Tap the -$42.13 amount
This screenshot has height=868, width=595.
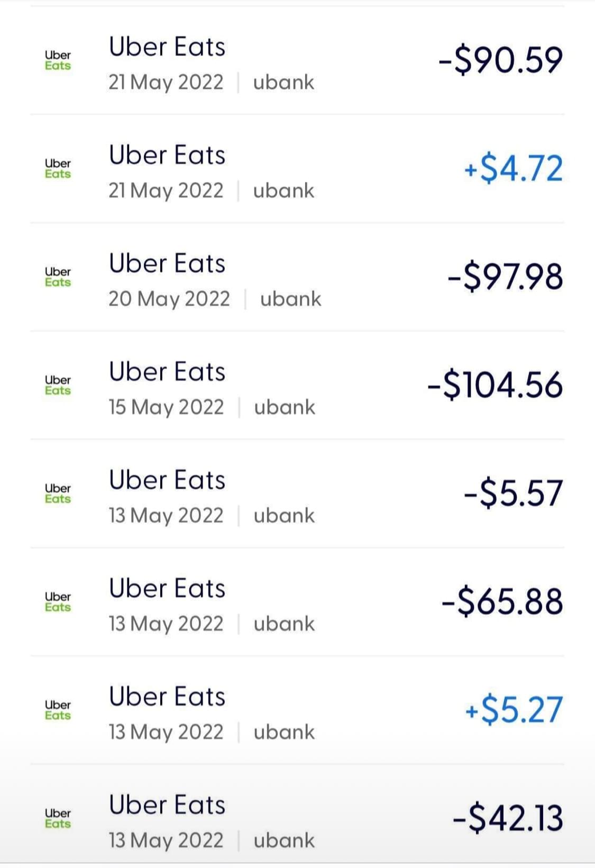coord(508,818)
